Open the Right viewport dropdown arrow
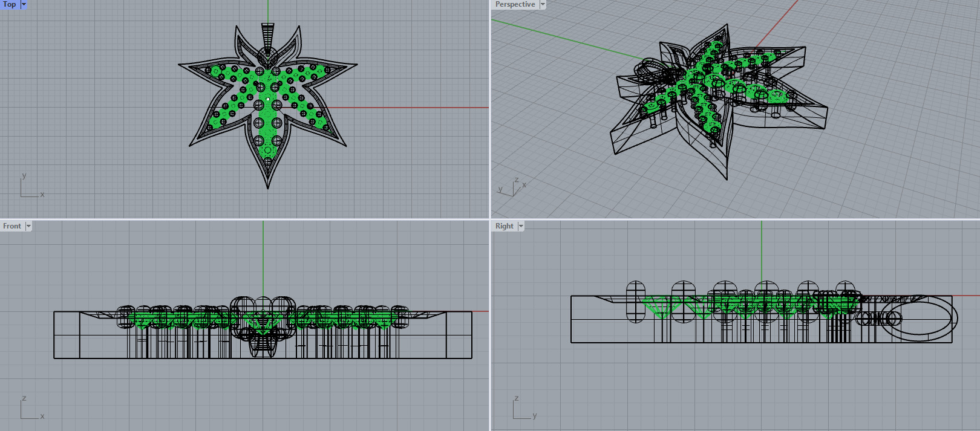Screen dimensions: 980x431 (521, 226)
